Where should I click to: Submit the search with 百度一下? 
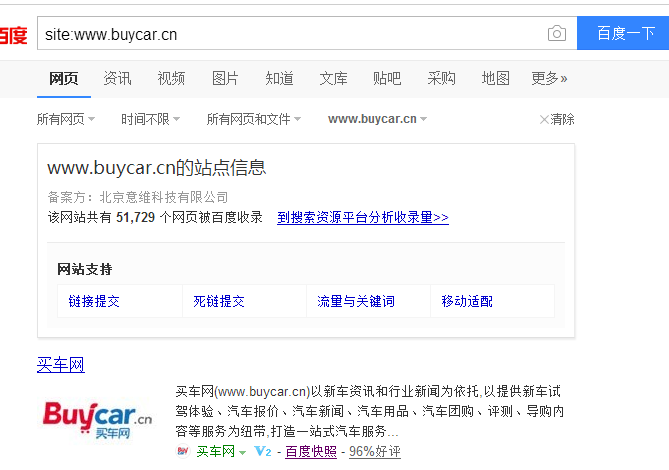(623, 33)
